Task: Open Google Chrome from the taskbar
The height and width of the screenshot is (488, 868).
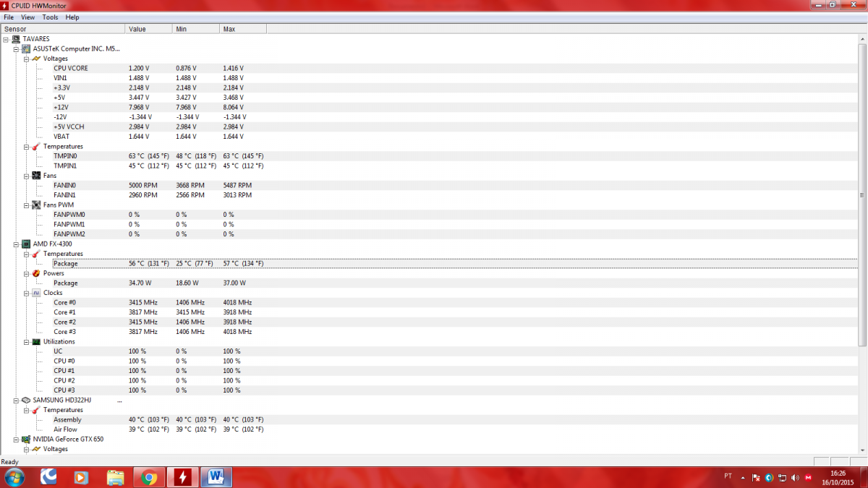Action: 150,478
